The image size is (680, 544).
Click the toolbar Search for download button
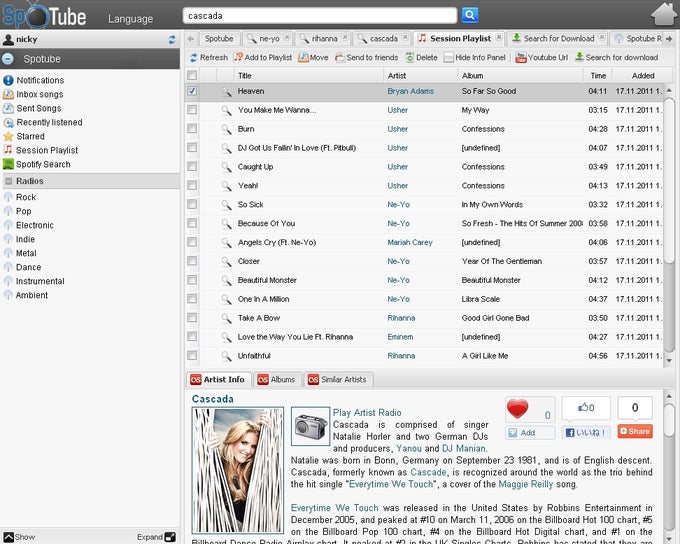(x=616, y=57)
